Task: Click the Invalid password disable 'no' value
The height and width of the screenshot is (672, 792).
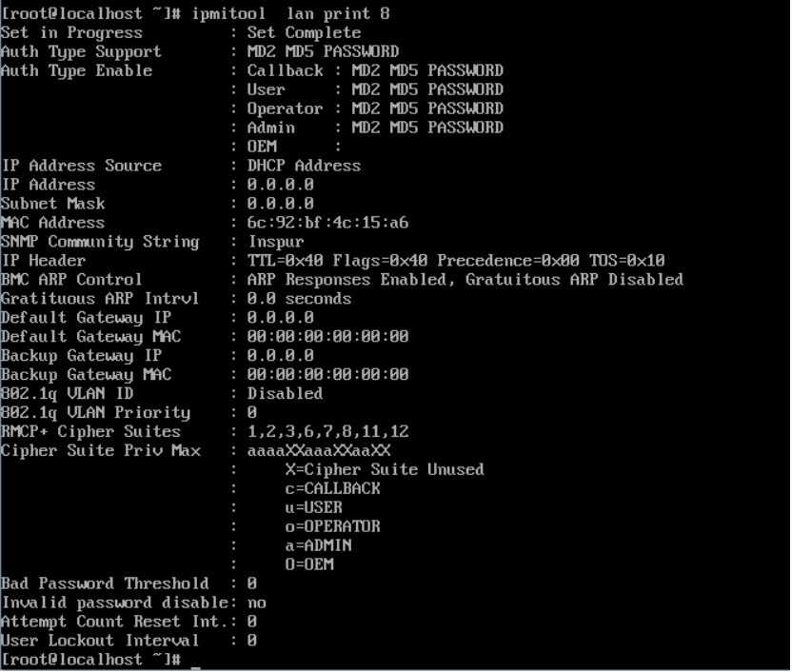Action: (257, 603)
